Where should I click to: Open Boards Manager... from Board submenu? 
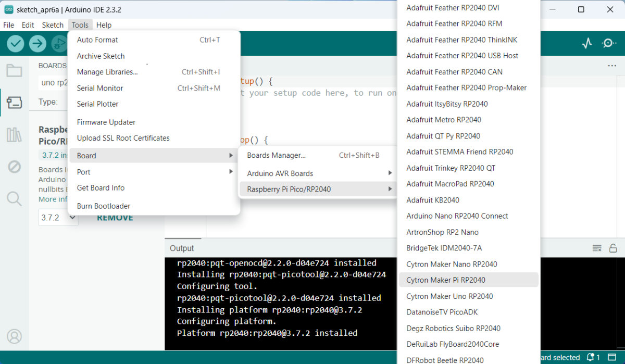276,155
